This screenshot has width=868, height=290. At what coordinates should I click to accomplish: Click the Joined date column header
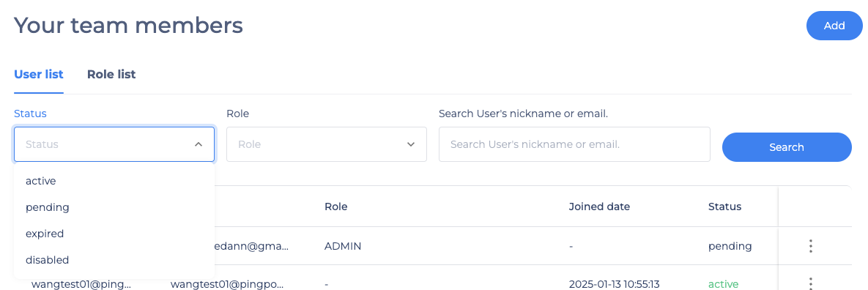tap(599, 207)
